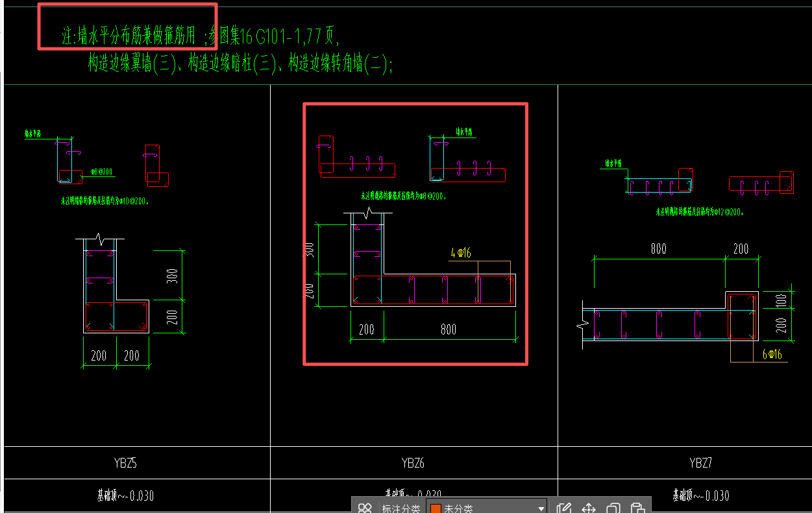Click the orange color swatch beside 未分类
The image size is (812, 513).
click(x=436, y=509)
